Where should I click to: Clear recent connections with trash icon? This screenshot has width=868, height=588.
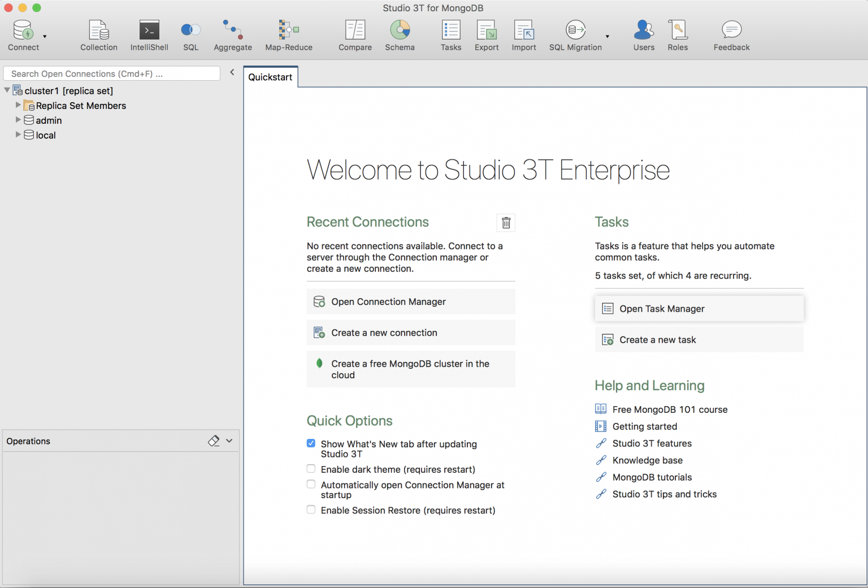[506, 223]
